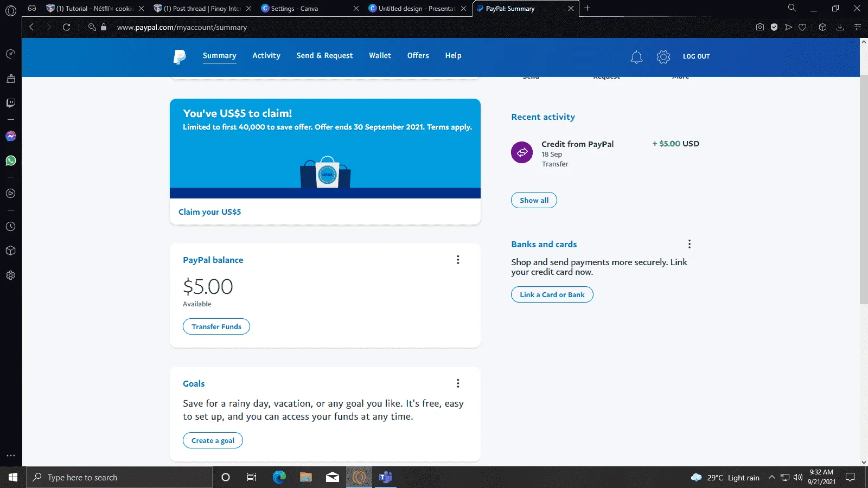Click Claim your US$5 link
868x488 pixels.
pyautogui.click(x=209, y=212)
